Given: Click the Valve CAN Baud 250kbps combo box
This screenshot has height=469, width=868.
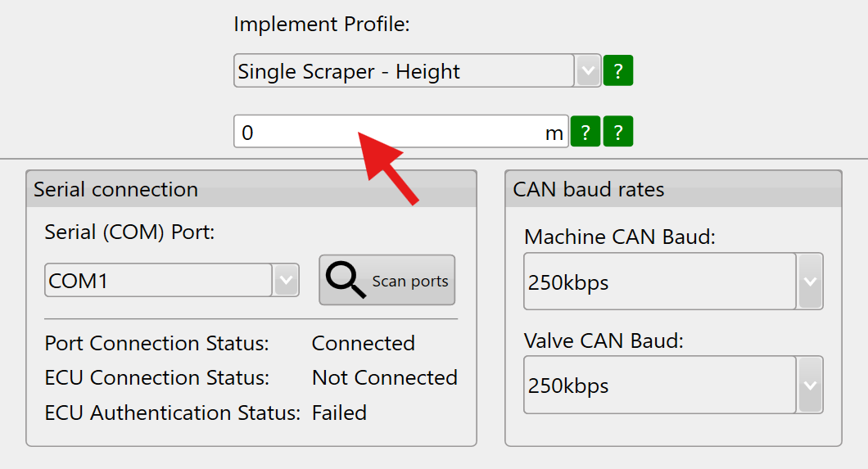Looking at the screenshot, I should click(673, 385).
